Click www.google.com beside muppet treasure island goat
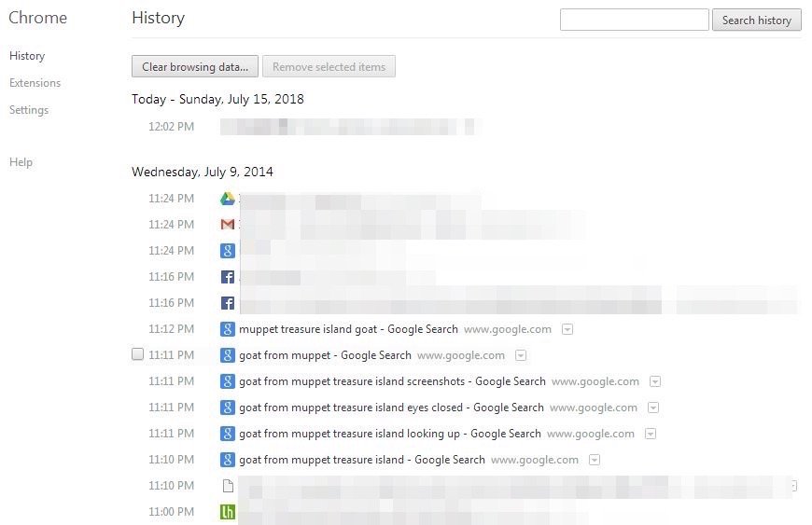The image size is (812, 525). [508, 329]
